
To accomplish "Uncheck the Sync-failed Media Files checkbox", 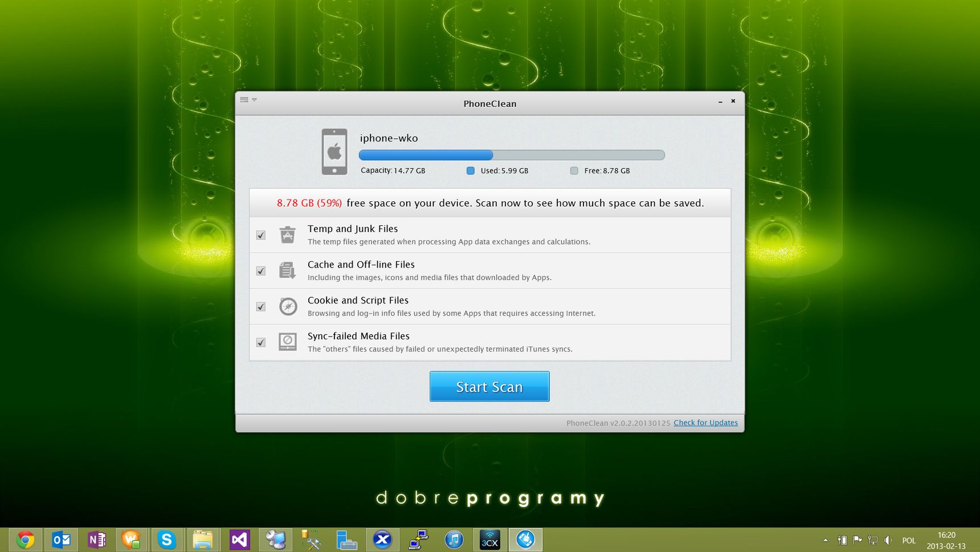I will [x=261, y=343].
